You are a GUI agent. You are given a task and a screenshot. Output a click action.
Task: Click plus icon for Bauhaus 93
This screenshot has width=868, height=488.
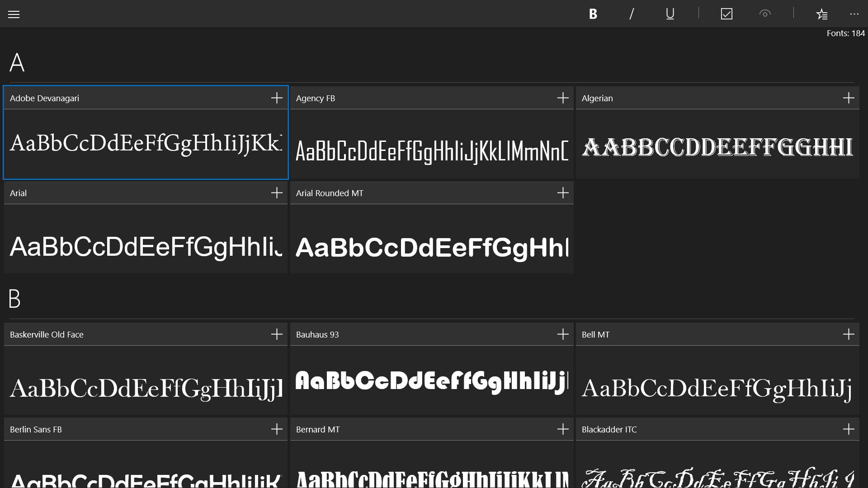point(563,334)
